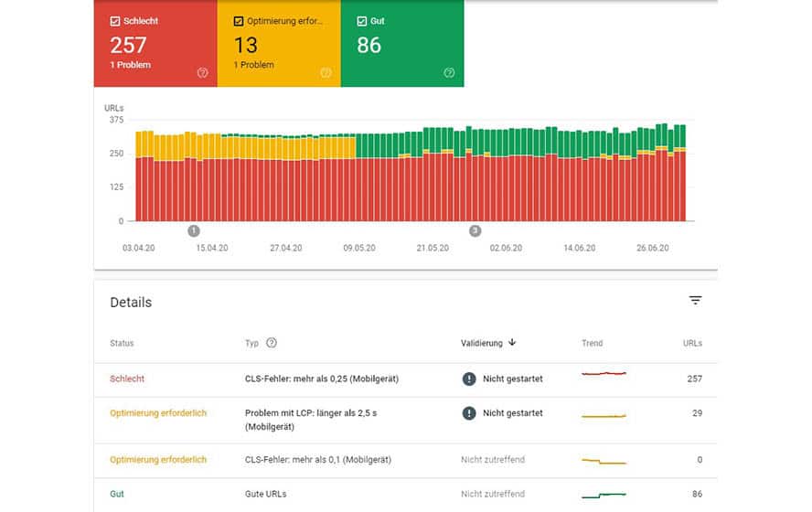Viewport: 812px width, 512px height.
Task: Click help icon next to Typ column
Action: 272,343
